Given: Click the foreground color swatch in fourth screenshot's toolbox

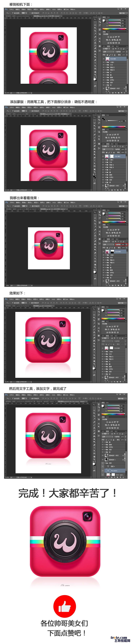Looking at the screenshot, I should coord(94,368).
